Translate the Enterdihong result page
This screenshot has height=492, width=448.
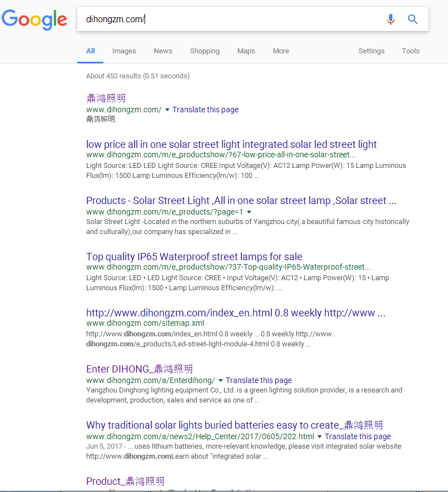[259, 380]
